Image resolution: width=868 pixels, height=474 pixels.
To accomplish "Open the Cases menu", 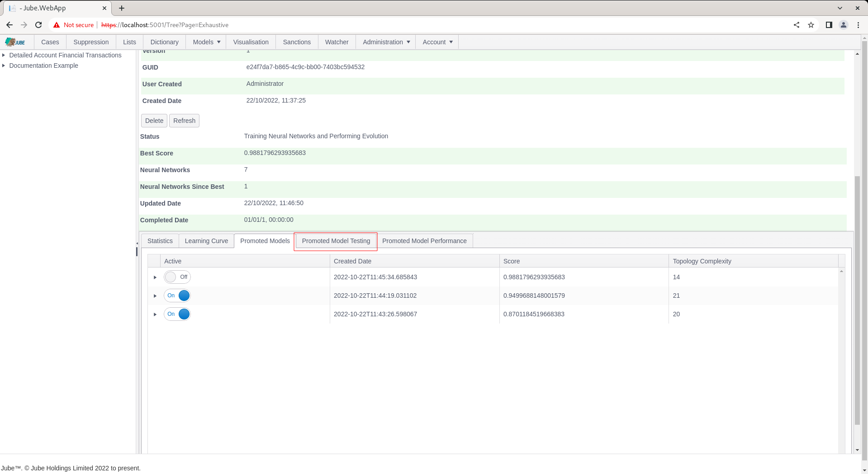I will point(50,42).
